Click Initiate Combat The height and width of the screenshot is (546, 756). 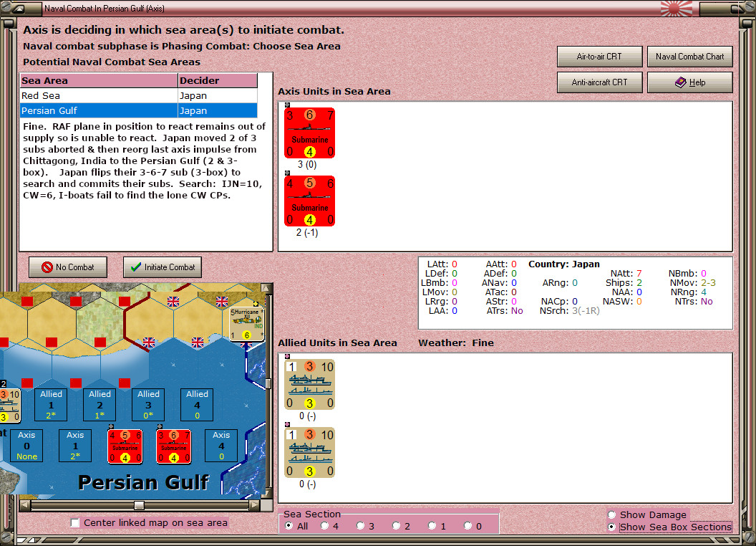(x=163, y=267)
